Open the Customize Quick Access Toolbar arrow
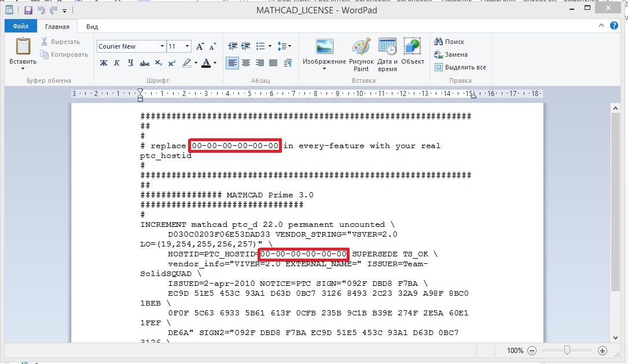 (64, 11)
